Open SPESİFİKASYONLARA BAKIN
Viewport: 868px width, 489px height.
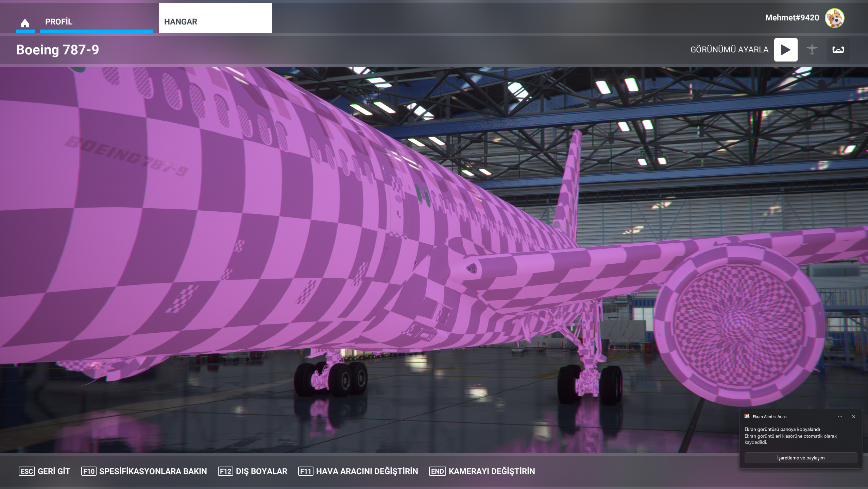[144, 471]
